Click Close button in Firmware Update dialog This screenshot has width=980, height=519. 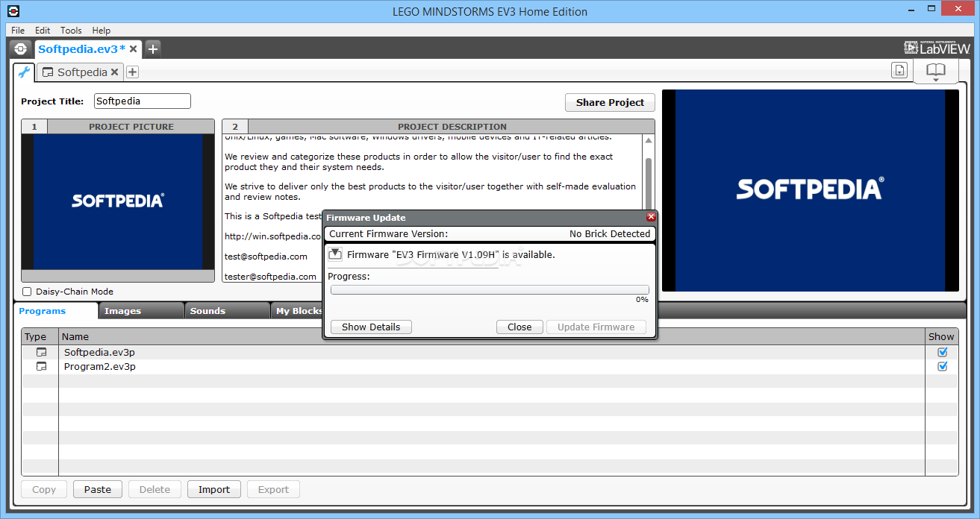(x=519, y=327)
